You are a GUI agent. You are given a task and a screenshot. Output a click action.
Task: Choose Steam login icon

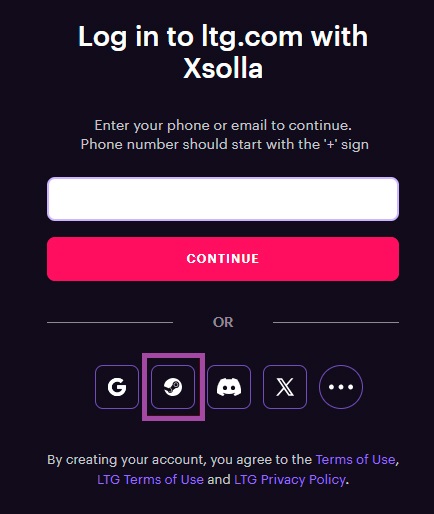pyautogui.click(x=173, y=387)
